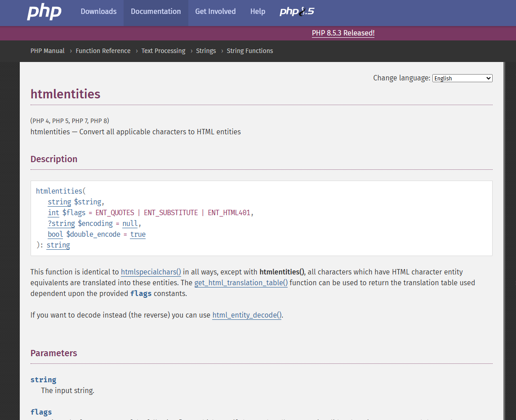Click the PHP 8.5.3 Released announcement
This screenshot has width=516, height=420.
click(x=343, y=33)
